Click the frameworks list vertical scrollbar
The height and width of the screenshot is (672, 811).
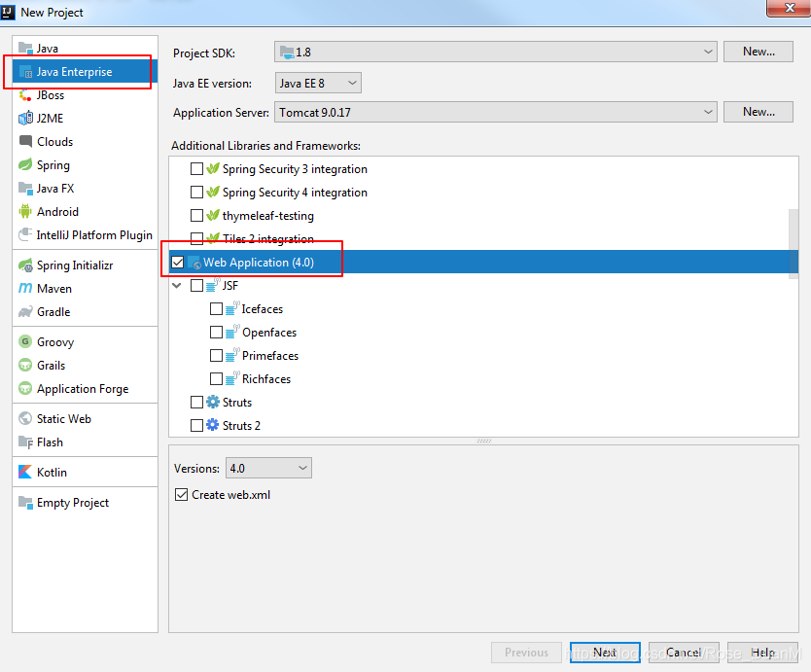click(x=793, y=243)
